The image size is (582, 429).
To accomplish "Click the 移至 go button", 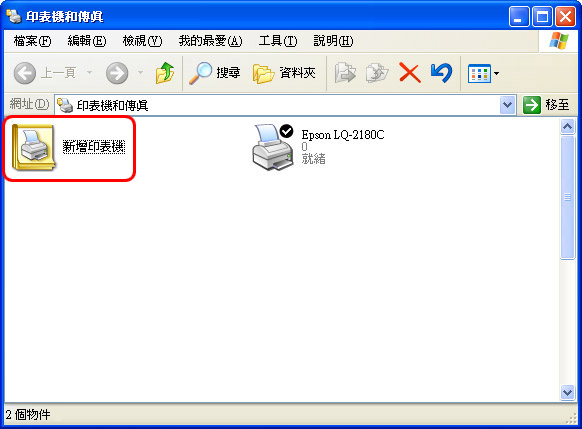I will click(546, 105).
